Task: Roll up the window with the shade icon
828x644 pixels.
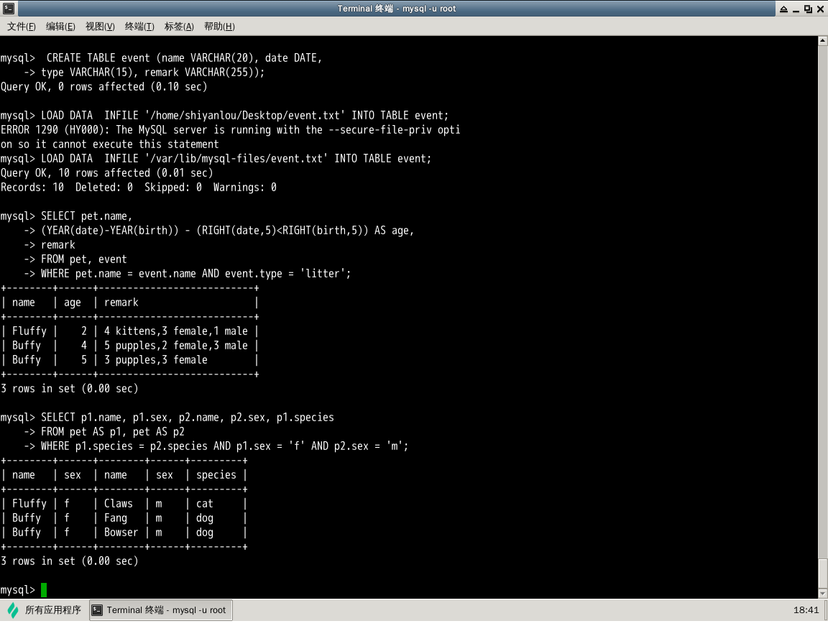Action: tap(782, 9)
